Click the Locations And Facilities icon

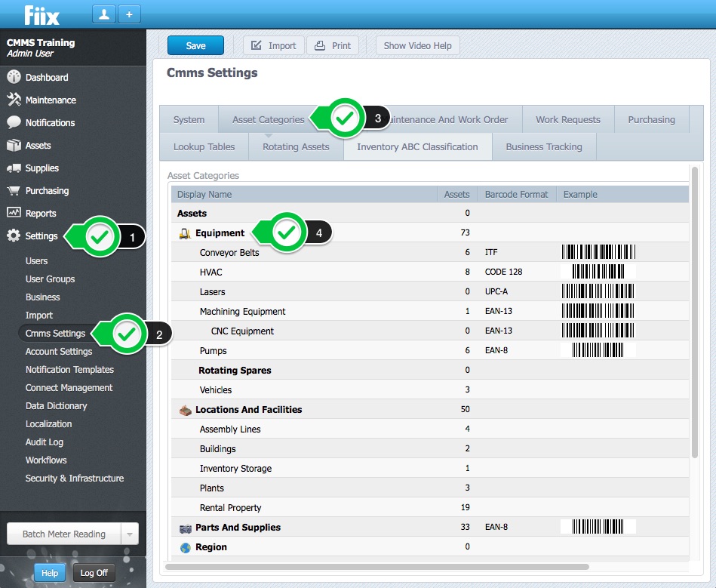click(185, 410)
